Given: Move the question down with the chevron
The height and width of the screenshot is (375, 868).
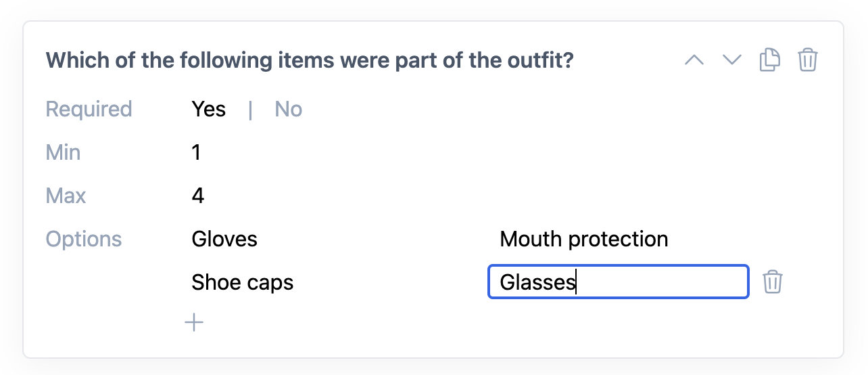Looking at the screenshot, I should [x=732, y=60].
